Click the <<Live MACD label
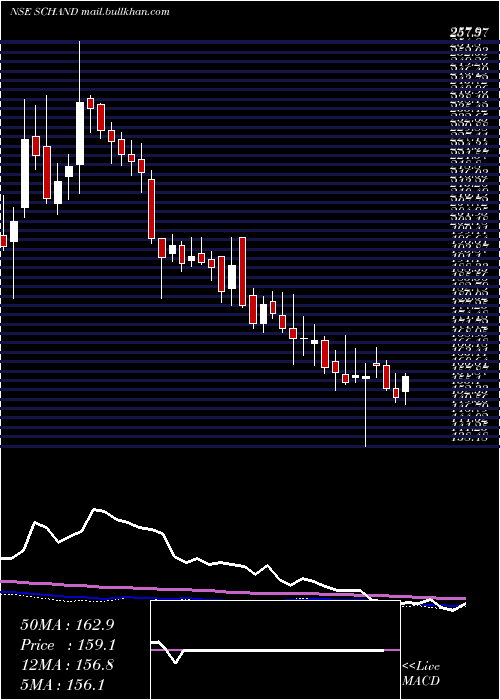The height and width of the screenshot is (700, 500). click(x=421, y=674)
